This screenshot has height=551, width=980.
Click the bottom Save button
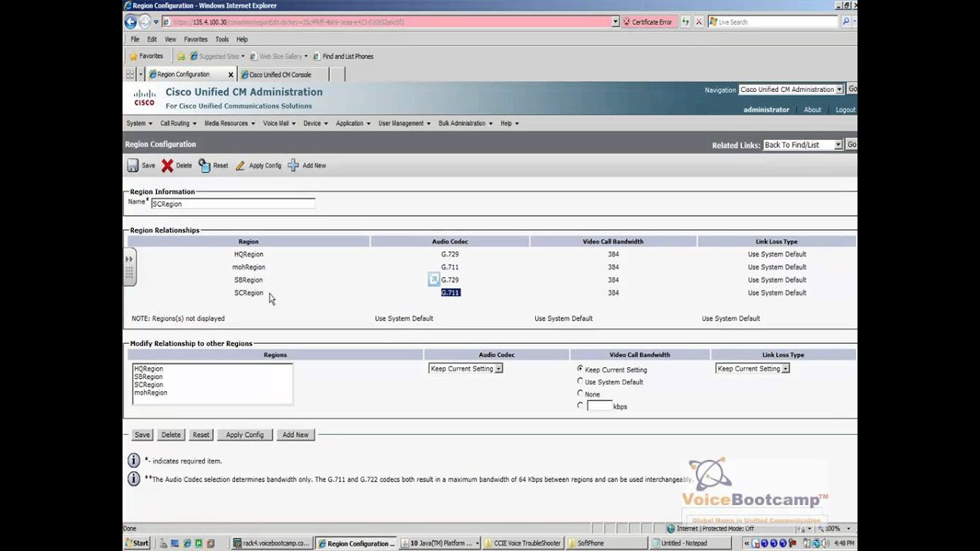pyautogui.click(x=142, y=435)
